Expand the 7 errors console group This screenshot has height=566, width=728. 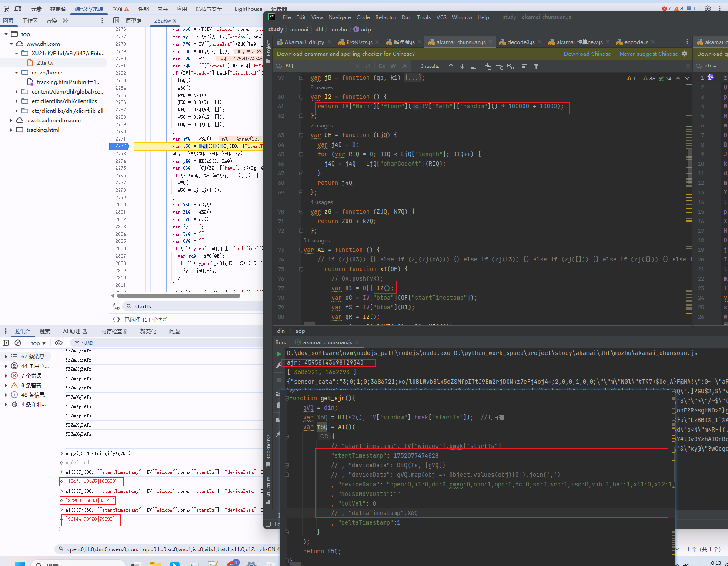click(6, 376)
